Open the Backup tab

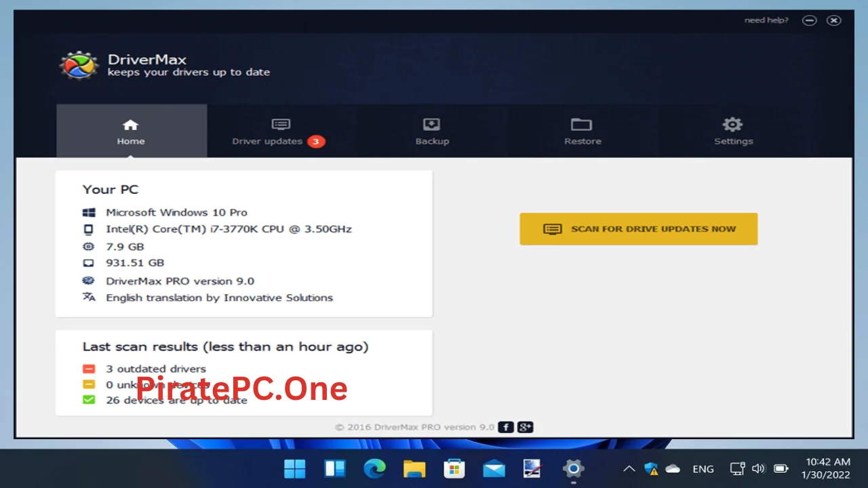(x=432, y=131)
